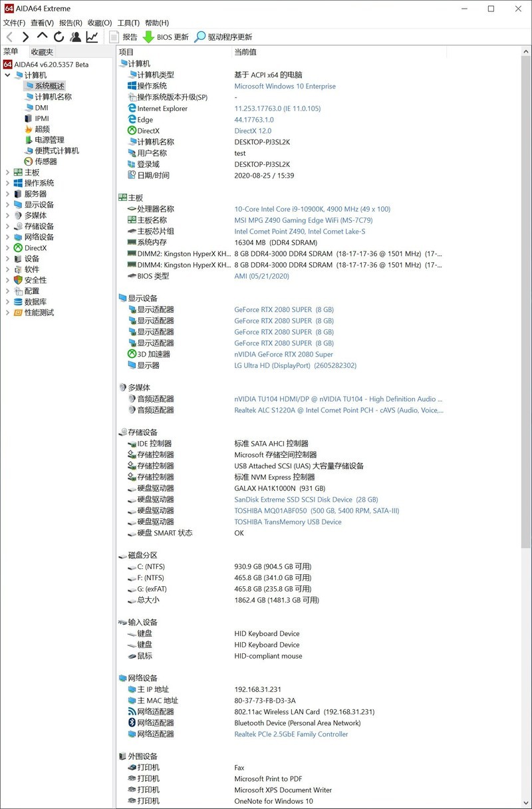Select 传感器 in the tree
The image size is (532, 809).
pos(45,162)
